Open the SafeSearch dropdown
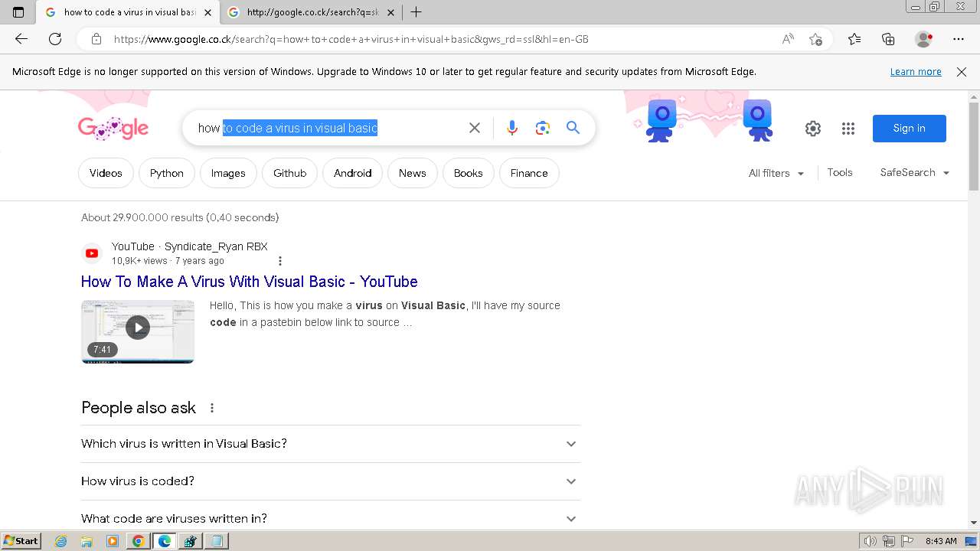The width and height of the screenshot is (980, 551). [x=915, y=173]
